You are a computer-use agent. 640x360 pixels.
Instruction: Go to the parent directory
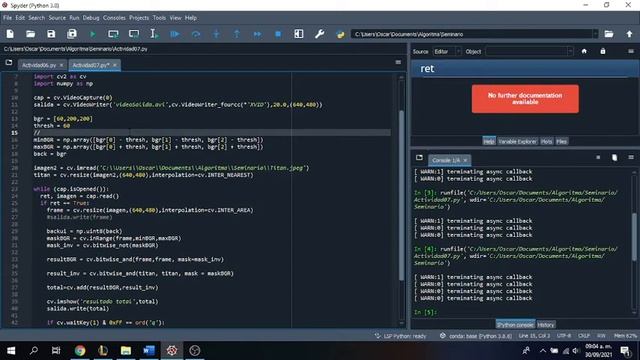click(629, 34)
